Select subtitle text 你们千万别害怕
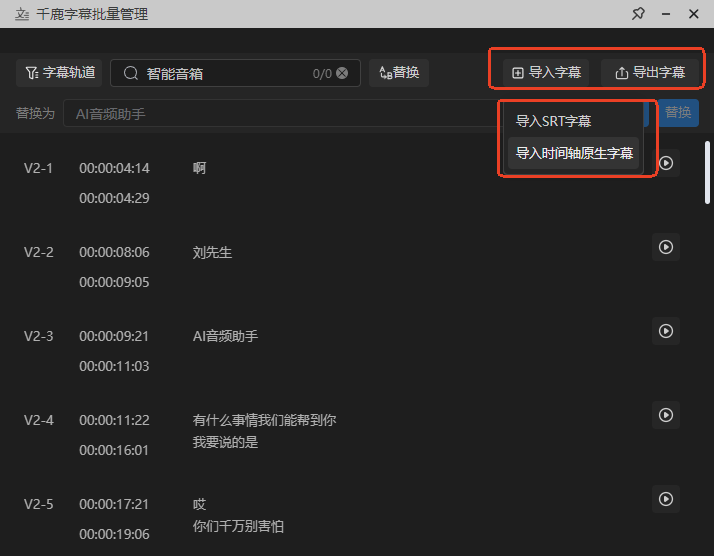 (238, 526)
